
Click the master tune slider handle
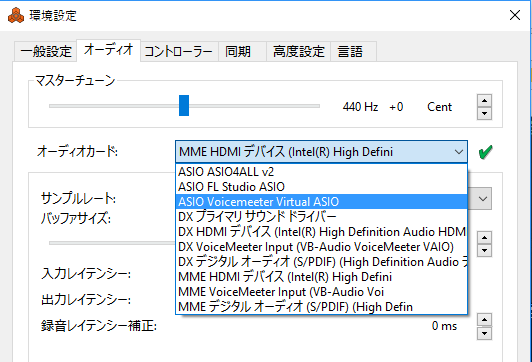pyautogui.click(x=184, y=106)
